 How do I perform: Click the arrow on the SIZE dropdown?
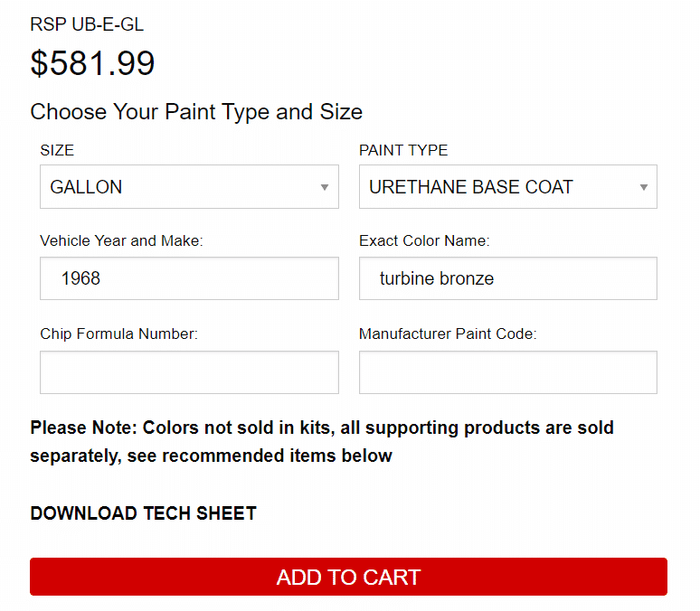[x=324, y=188]
